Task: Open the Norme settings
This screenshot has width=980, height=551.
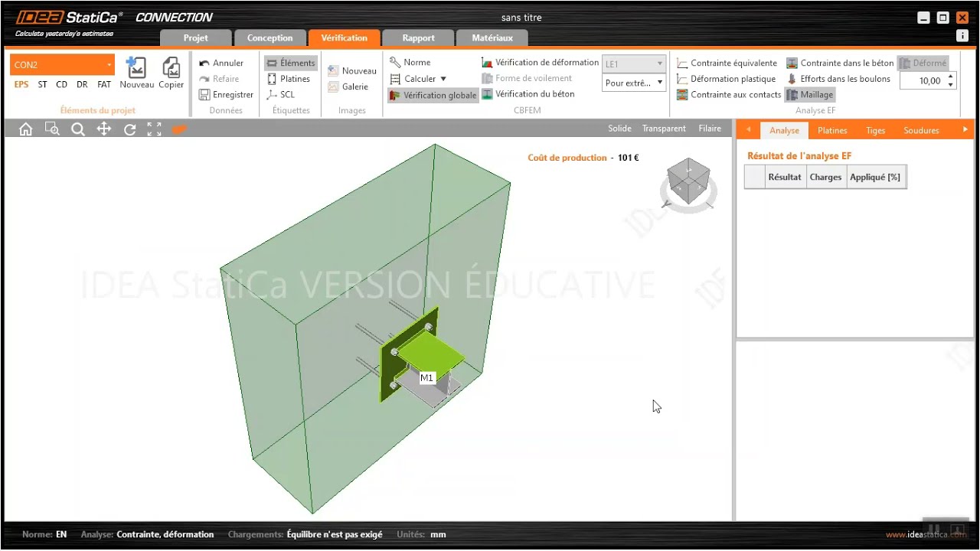Action: tap(410, 63)
